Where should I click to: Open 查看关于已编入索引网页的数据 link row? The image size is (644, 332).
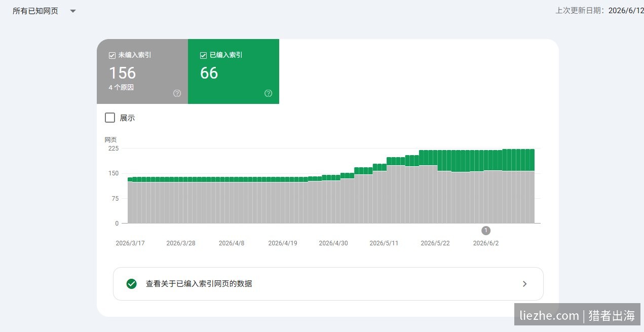coord(328,284)
